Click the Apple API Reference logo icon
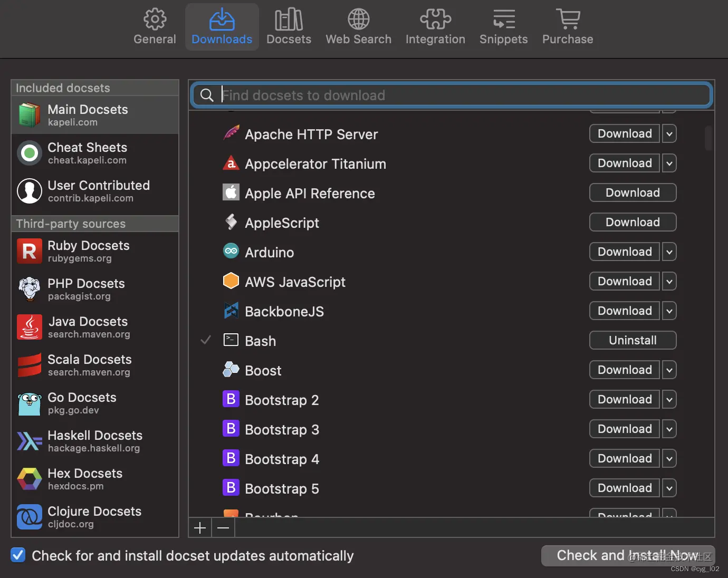Image resolution: width=728 pixels, height=578 pixels. tap(231, 192)
